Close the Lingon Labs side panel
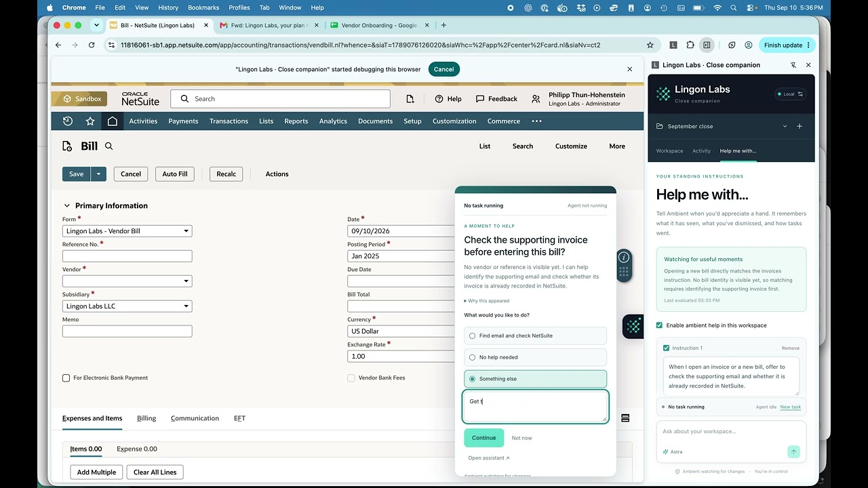868x488 pixels. (808, 65)
